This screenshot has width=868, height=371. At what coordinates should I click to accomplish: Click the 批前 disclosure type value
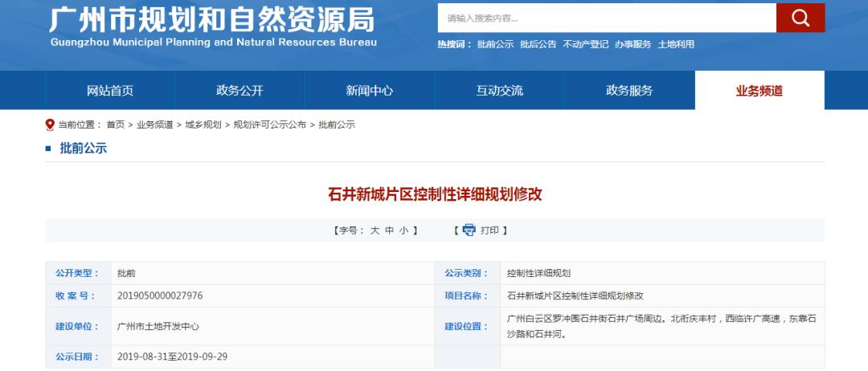pyautogui.click(x=126, y=273)
